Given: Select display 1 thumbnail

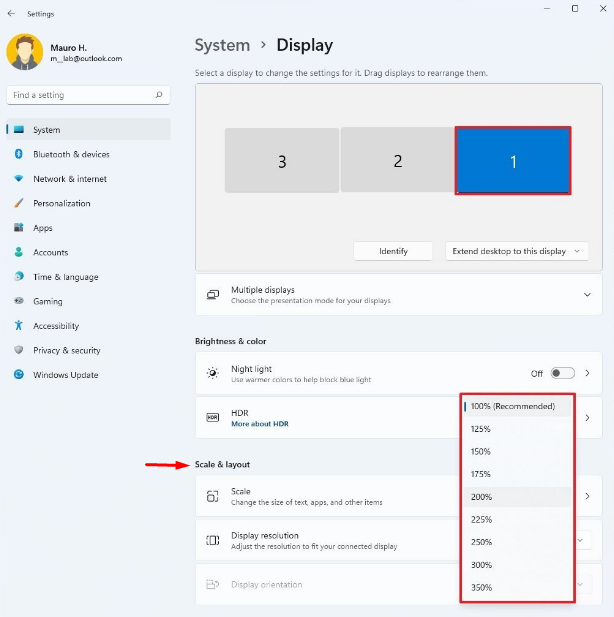Looking at the screenshot, I should (513, 161).
